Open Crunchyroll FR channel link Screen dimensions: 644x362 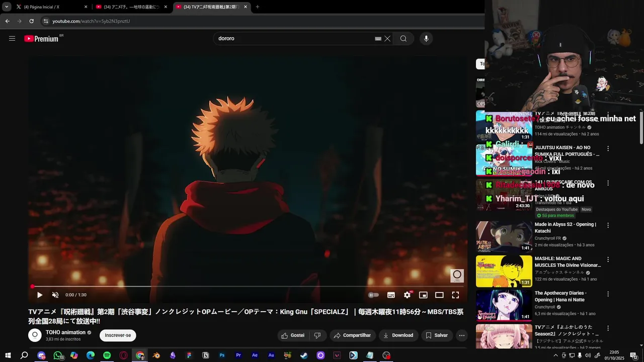click(x=548, y=238)
